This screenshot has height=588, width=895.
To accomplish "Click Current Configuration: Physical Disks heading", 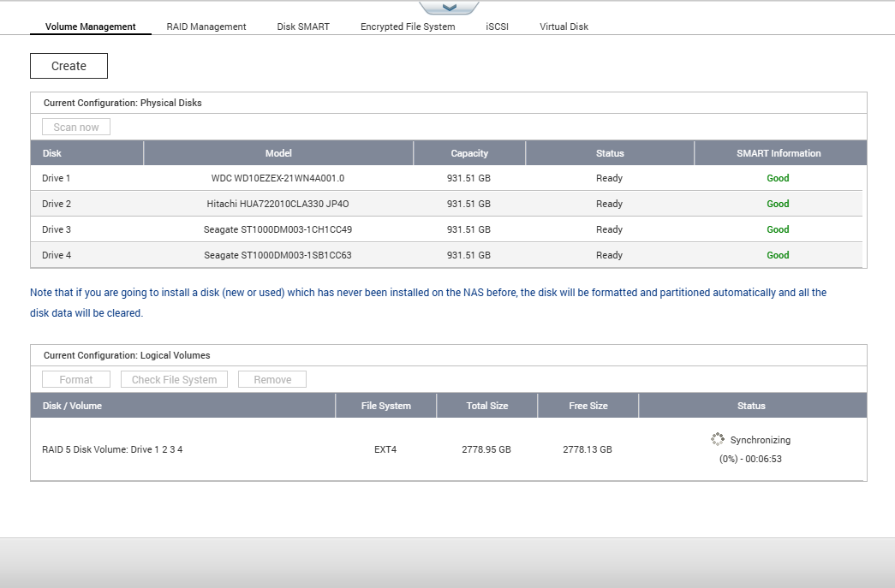I will 122,103.
